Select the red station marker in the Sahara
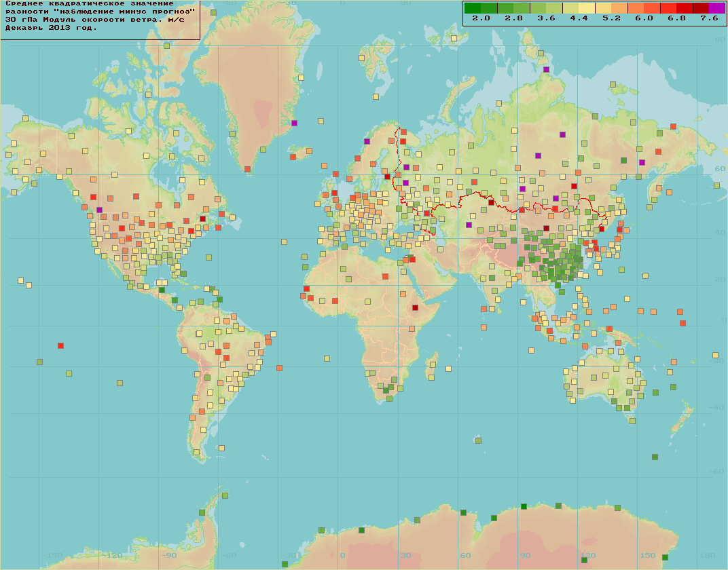This screenshot has width=728, height=570. [385, 277]
